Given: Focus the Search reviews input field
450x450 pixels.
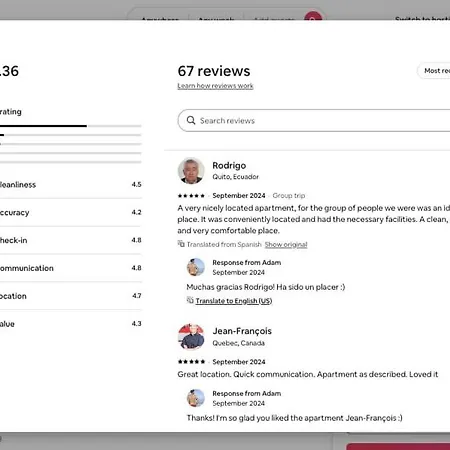Looking at the screenshot, I should click(x=314, y=120).
